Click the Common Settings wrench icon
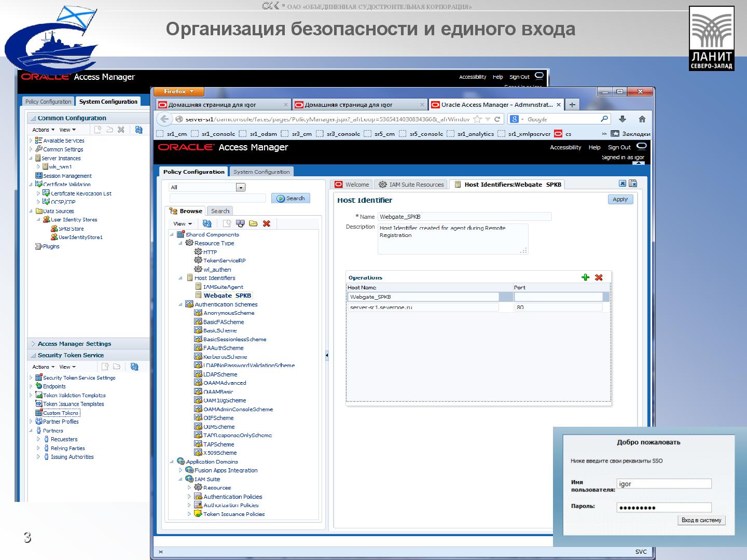The image size is (747, 560). click(38, 149)
